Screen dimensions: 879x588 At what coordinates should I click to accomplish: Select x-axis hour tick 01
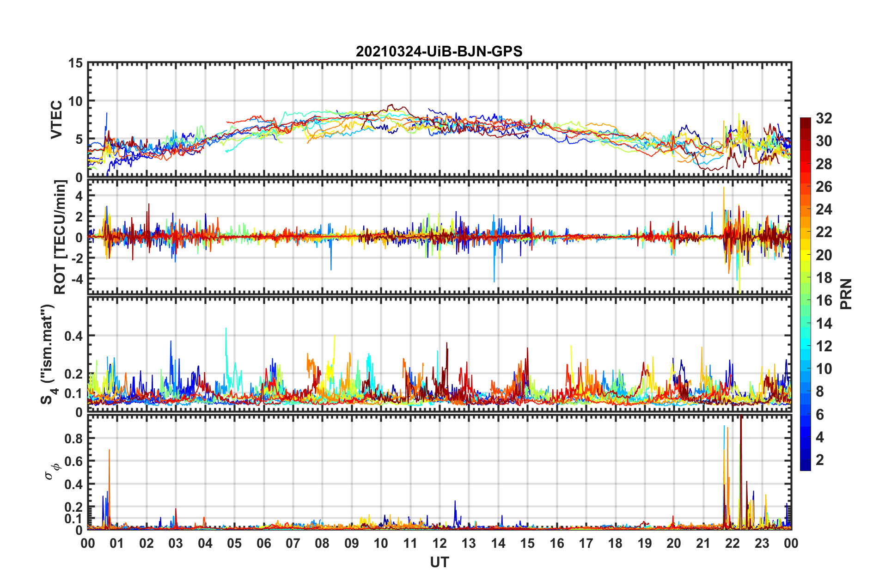[117, 544]
